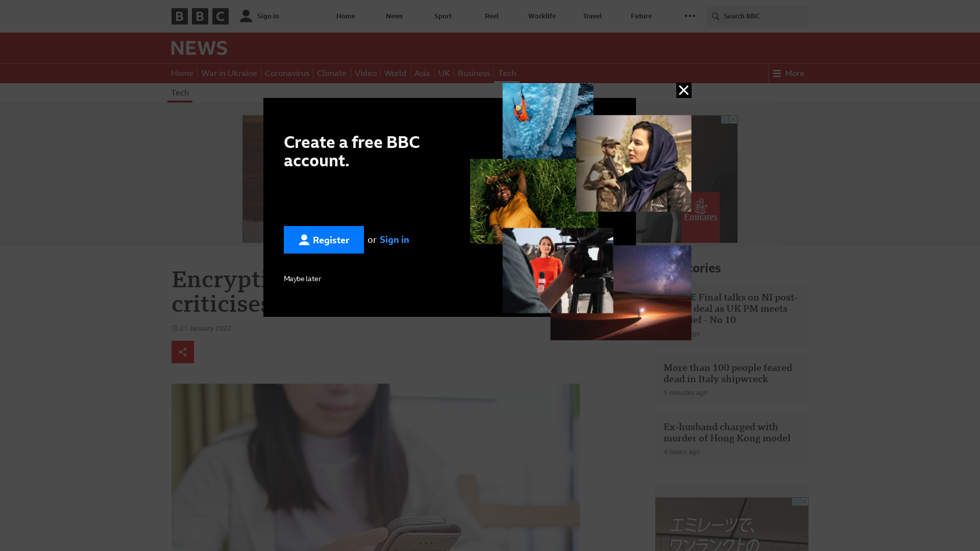Open the Future section
980x551 pixels.
click(x=641, y=16)
